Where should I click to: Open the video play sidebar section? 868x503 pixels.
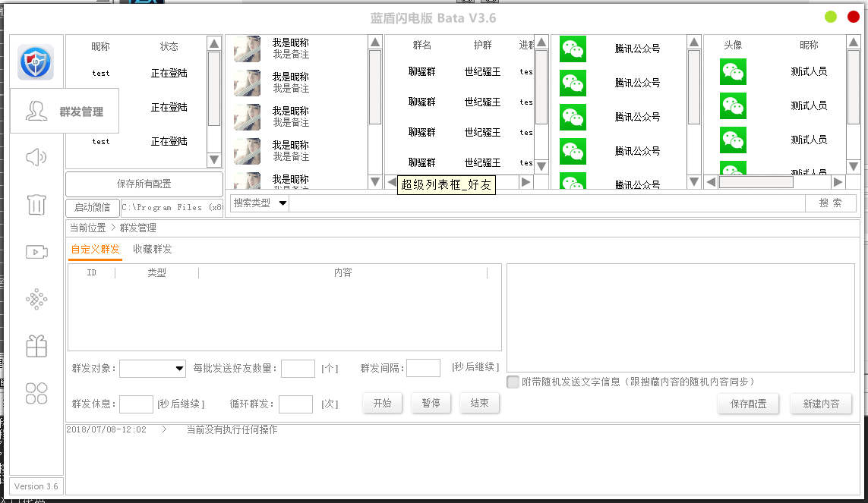tap(36, 252)
